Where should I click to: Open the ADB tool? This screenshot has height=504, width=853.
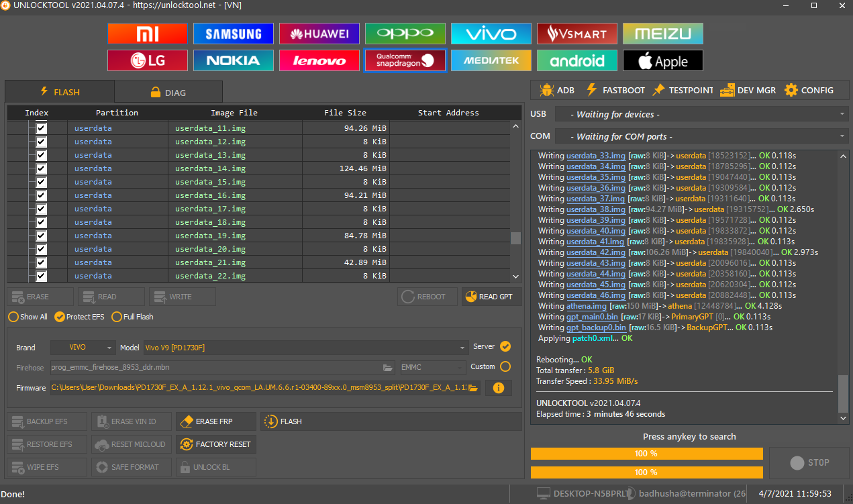coord(557,90)
